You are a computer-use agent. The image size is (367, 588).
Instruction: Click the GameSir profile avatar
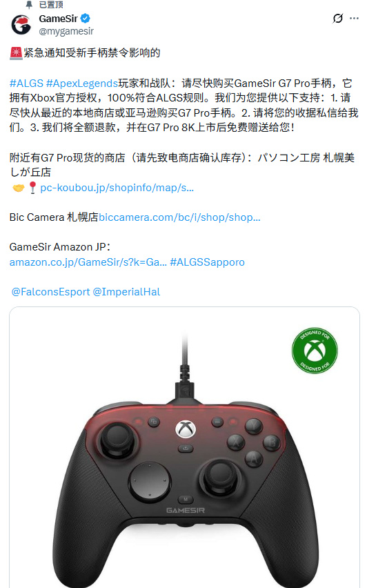coord(21,25)
